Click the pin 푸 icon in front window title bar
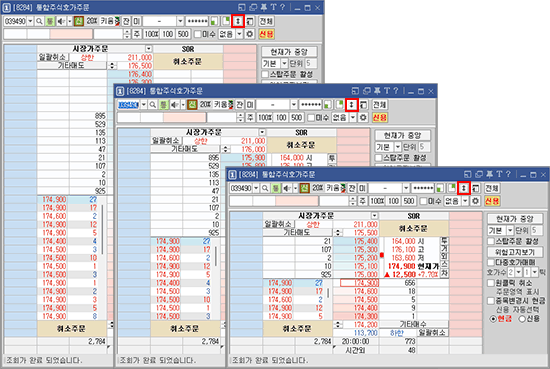Screen dimensions: 550x369 pyautogui.click(x=490, y=174)
